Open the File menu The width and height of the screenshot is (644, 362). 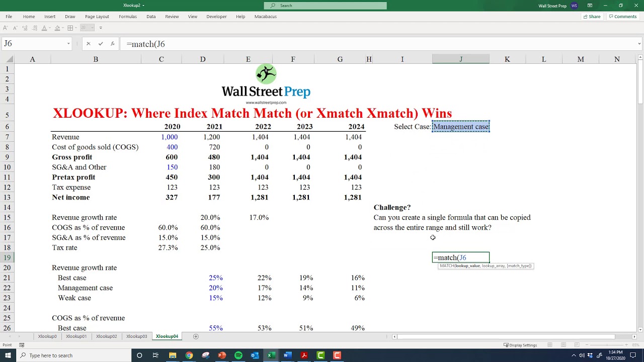(x=9, y=17)
